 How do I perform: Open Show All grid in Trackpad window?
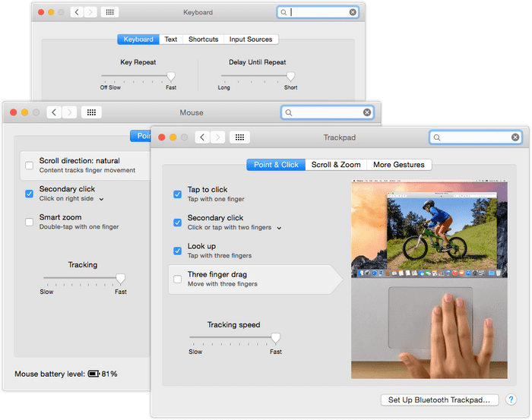point(239,137)
